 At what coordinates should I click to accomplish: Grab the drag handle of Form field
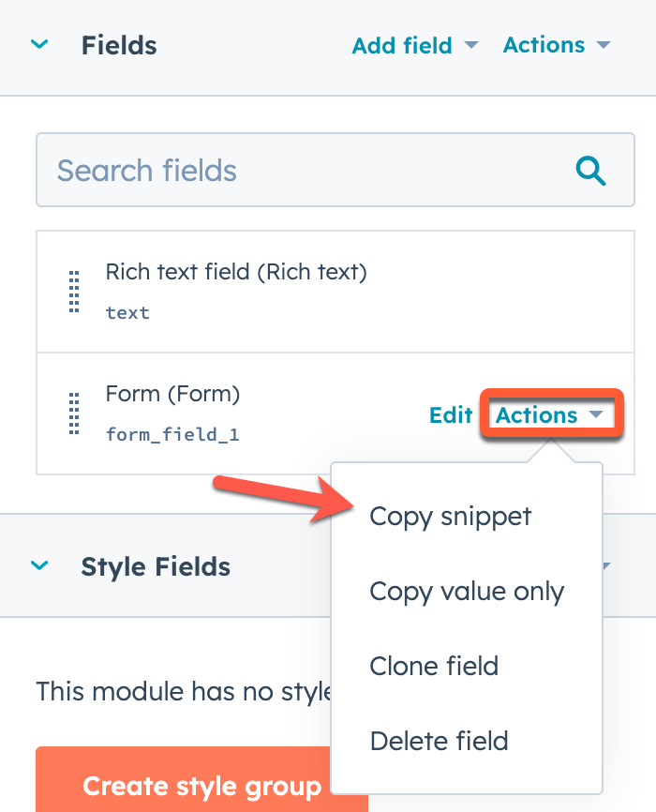[74, 414]
